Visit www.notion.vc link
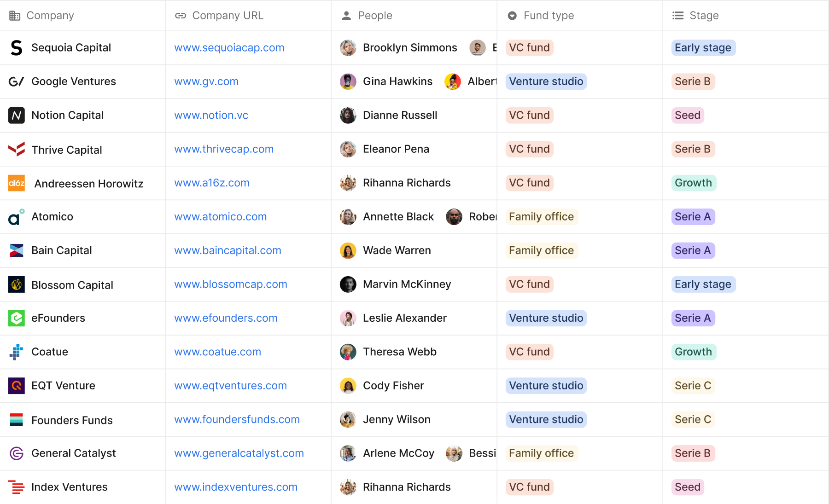The height and width of the screenshot is (504, 829). tap(211, 115)
